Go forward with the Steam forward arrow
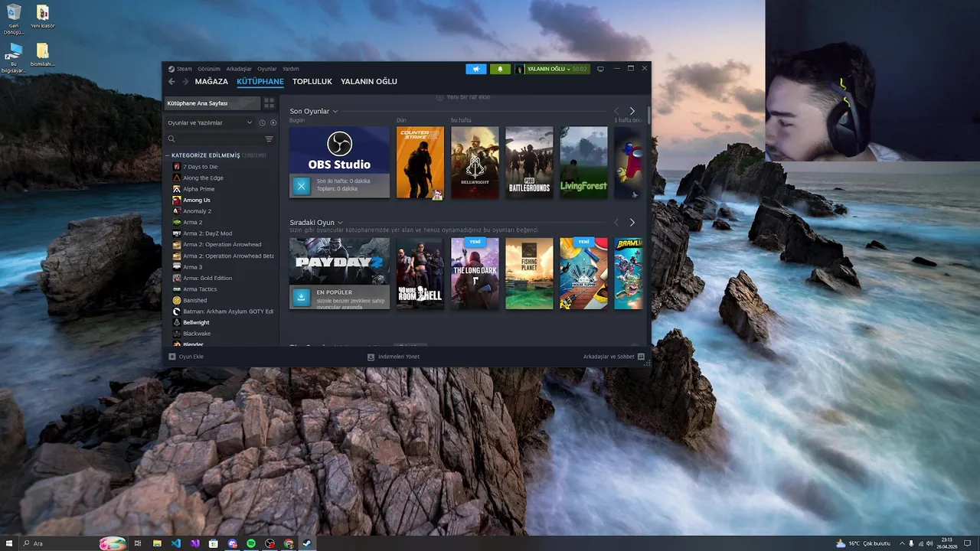This screenshot has height=551, width=980. 185,82
